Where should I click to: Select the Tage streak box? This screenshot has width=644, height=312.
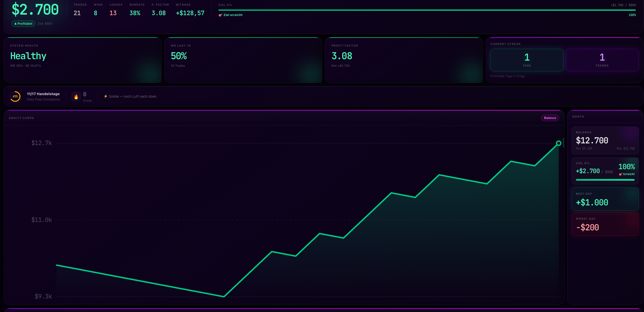[x=526, y=60]
